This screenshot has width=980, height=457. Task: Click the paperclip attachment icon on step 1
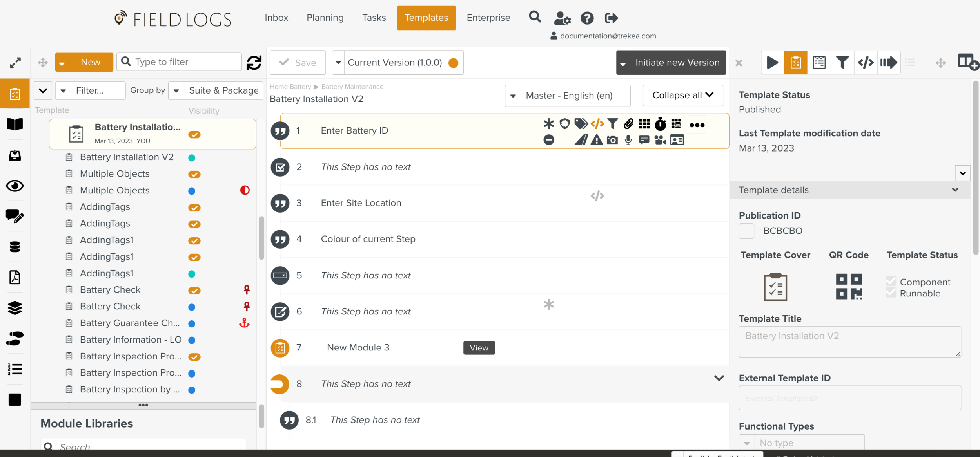click(x=628, y=124)
